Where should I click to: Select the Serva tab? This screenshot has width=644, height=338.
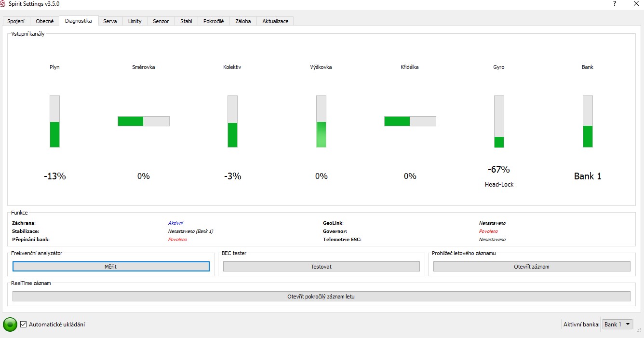[x=110, y=21]
